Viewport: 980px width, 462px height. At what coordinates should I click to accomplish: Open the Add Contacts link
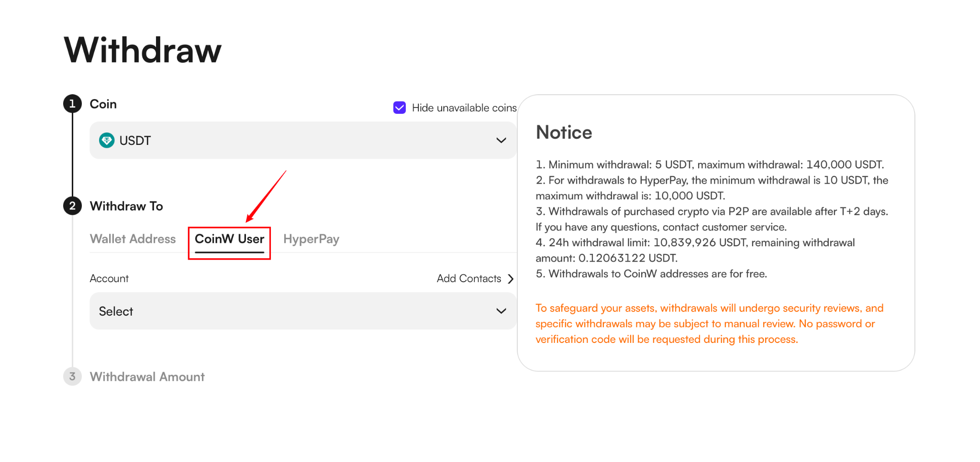tap(469, 279)
